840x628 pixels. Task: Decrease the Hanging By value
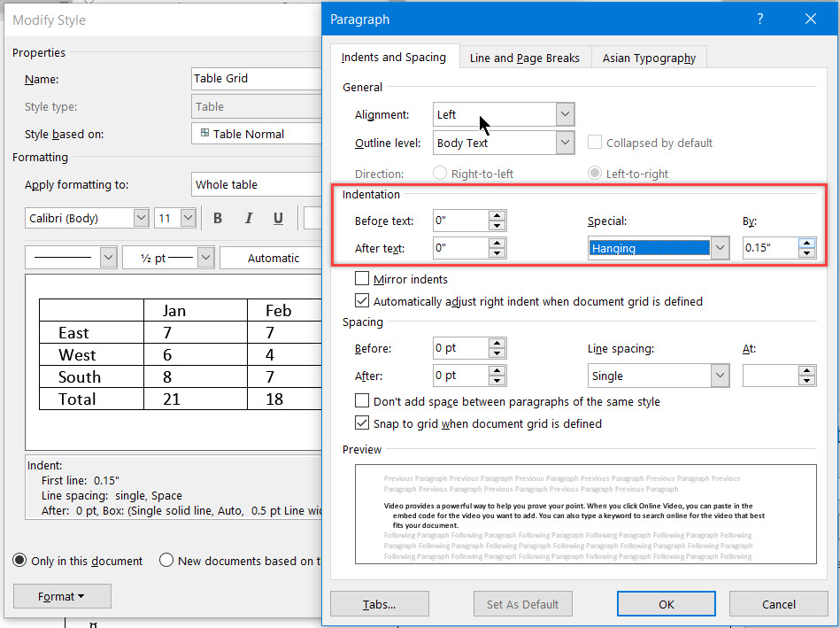(806, 253)
